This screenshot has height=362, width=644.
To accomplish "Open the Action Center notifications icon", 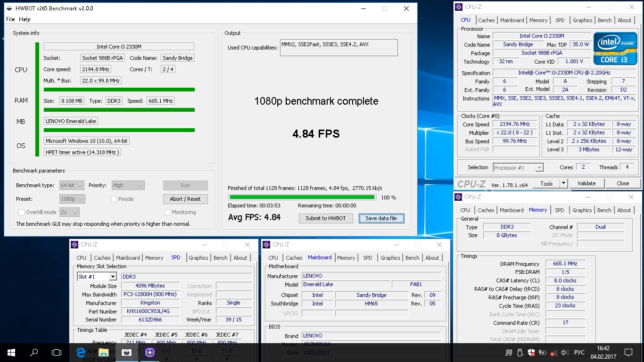I will tap(628, 352).
